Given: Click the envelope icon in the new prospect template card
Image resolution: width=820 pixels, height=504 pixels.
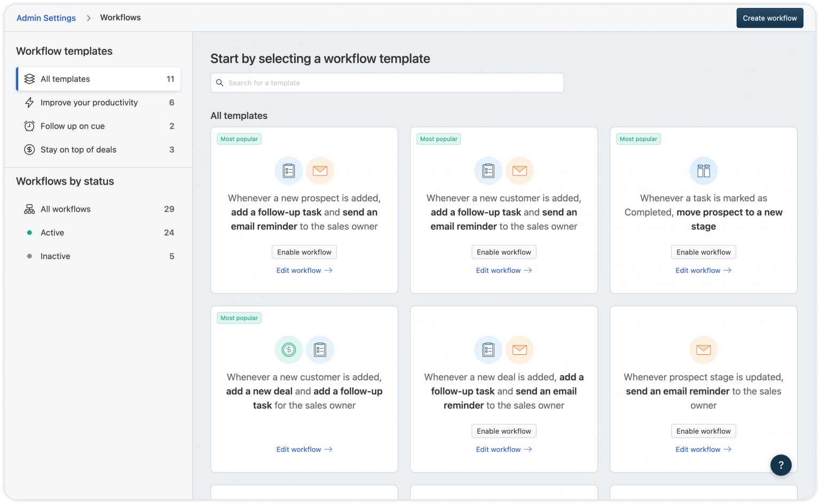Looking at the screenshot, I should pyautogui.click(x=320, y=171).
